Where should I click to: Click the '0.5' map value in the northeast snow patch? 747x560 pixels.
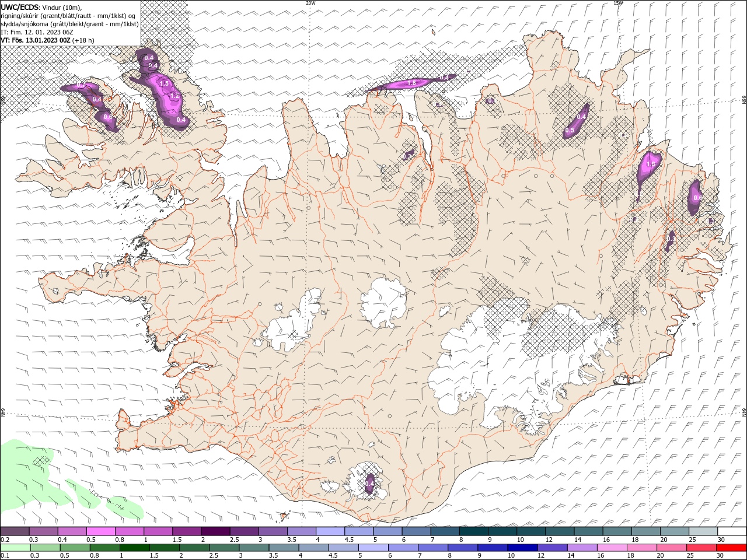point(570,131)
